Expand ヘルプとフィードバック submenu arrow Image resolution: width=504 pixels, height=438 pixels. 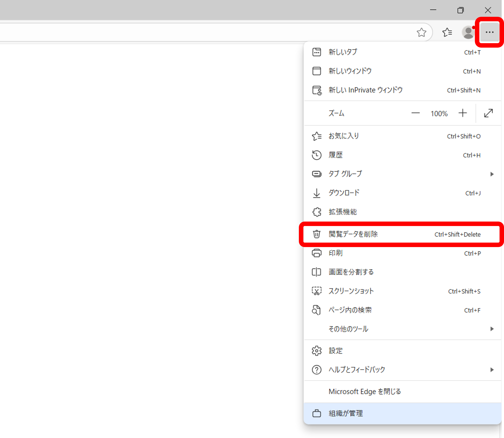pyautogui.click(x=492, y=370)
